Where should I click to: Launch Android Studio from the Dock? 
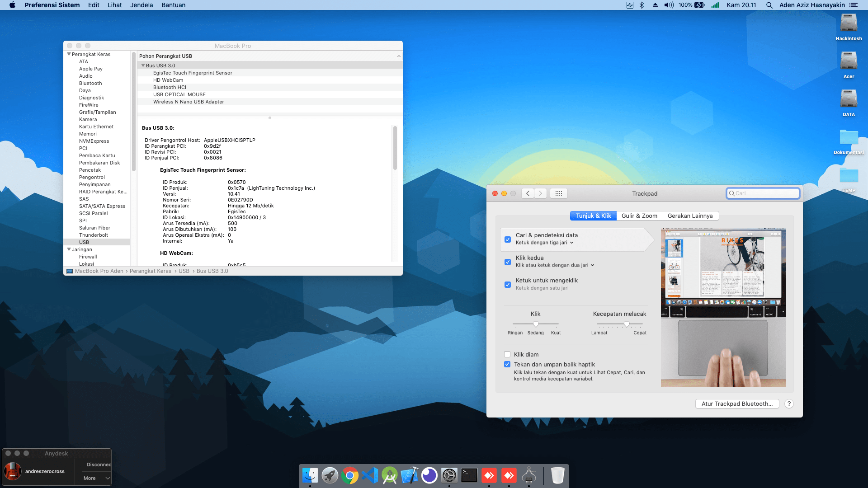pos(390,475)
